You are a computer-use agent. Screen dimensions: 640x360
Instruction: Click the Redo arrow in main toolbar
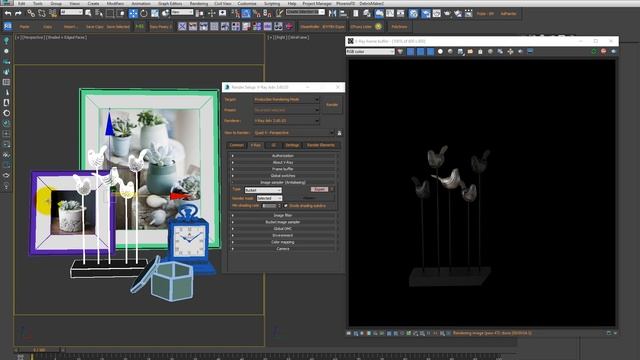tap(18, 13)
